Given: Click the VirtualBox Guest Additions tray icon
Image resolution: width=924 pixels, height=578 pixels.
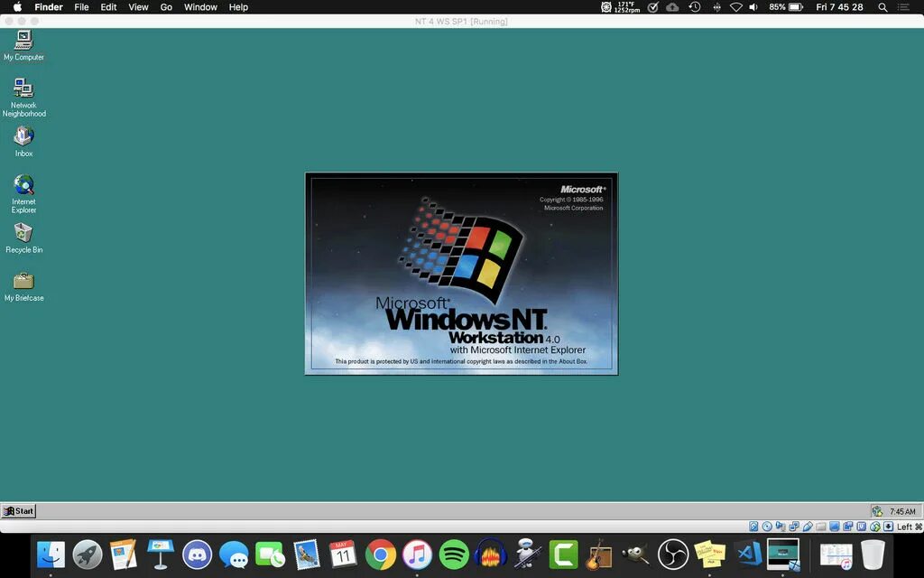Looking at the screenshot, I should pos(877,511).
